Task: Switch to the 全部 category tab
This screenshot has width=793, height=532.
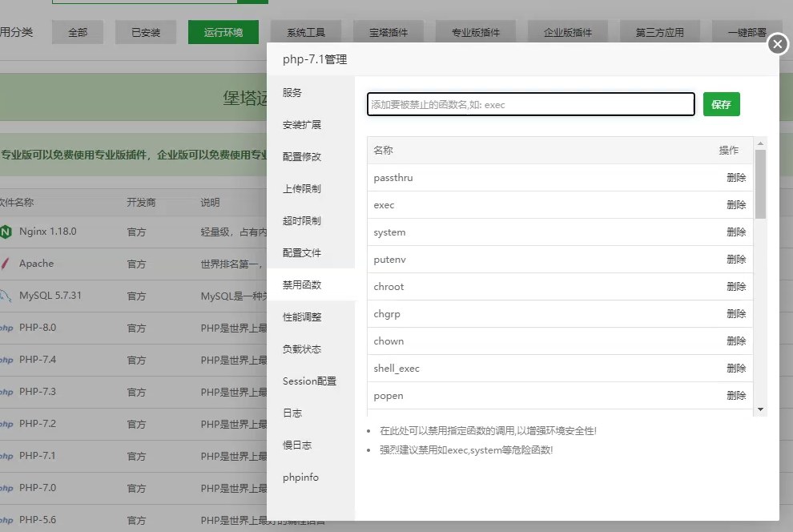Action: pos(78,32)
